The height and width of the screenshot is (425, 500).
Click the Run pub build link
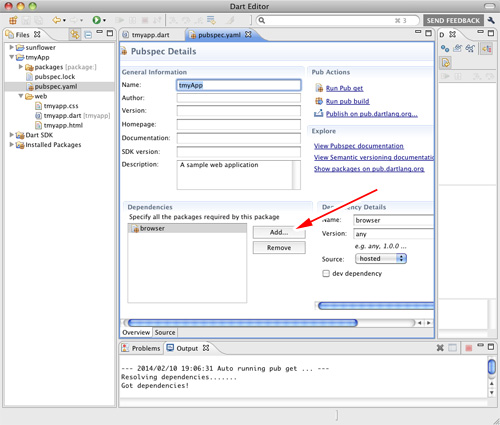347,101
